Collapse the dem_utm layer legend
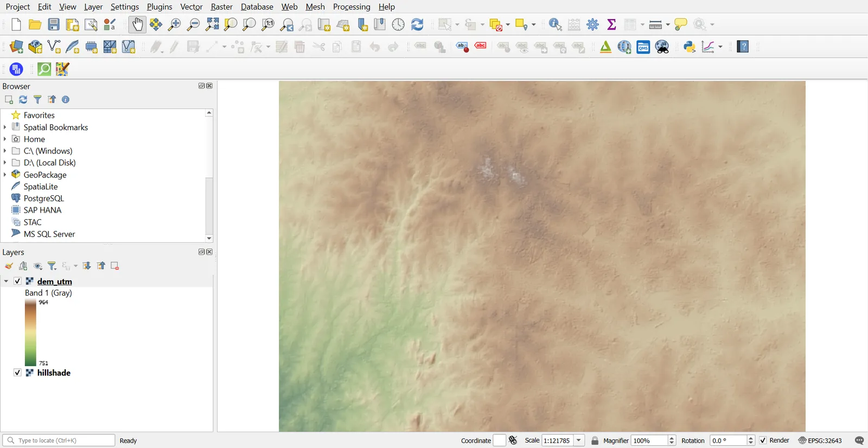868x448 pixels. point(6,281)
